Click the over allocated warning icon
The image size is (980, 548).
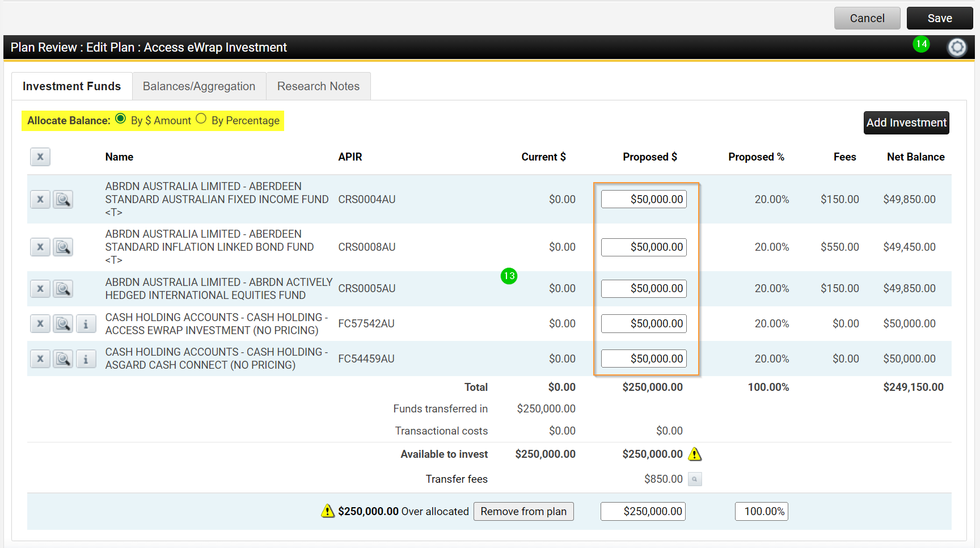pyautogui.click(x=328, y=511)
